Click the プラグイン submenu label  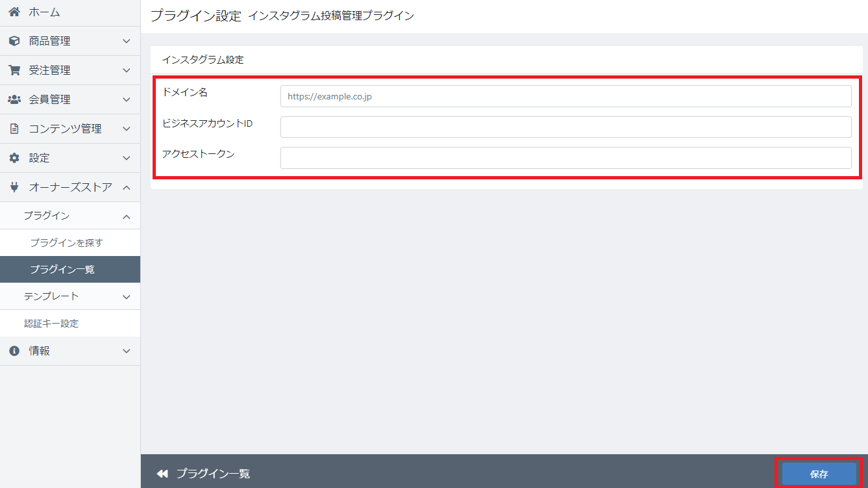tap(47, 216)
